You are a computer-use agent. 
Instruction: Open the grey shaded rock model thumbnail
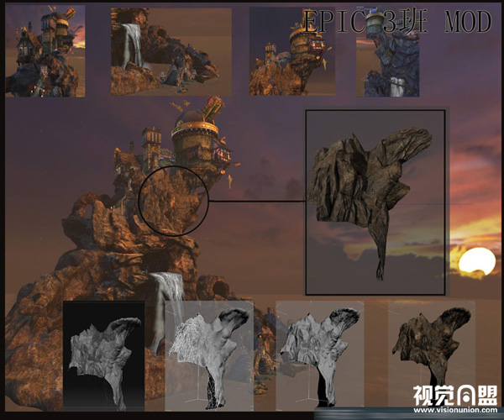[320, 355]
